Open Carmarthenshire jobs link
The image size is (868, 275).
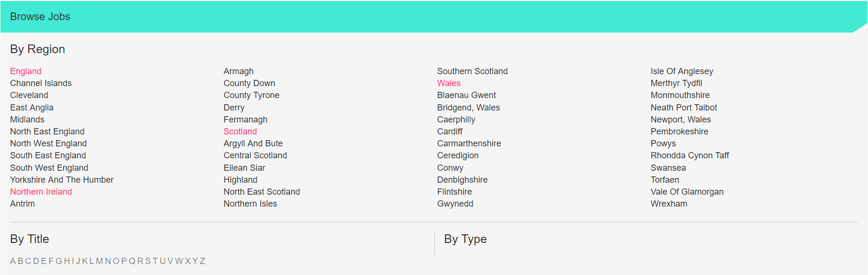(x=469, y=143)
